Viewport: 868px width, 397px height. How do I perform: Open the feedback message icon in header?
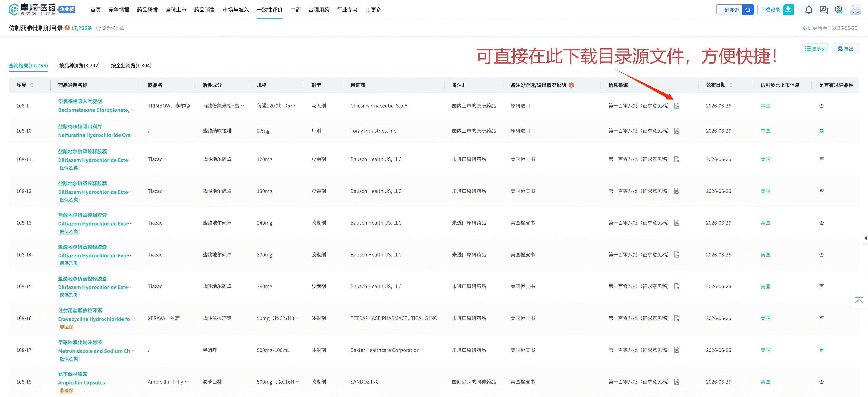824,10
